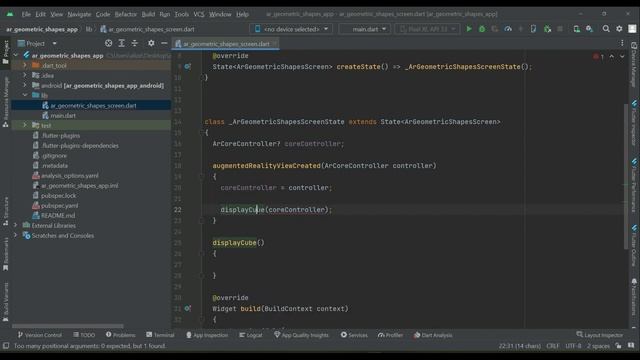Go to next highlighted error arrow
Screen dimensions: 640x360
click(622, 56)
